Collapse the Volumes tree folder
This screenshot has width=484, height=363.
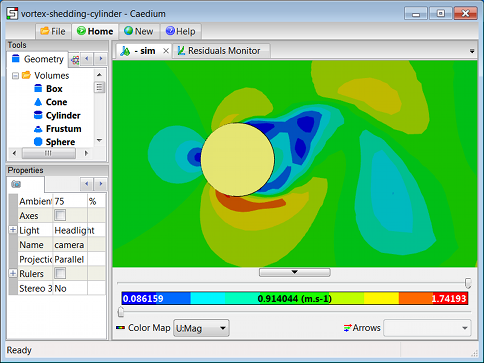coord(15,76)
